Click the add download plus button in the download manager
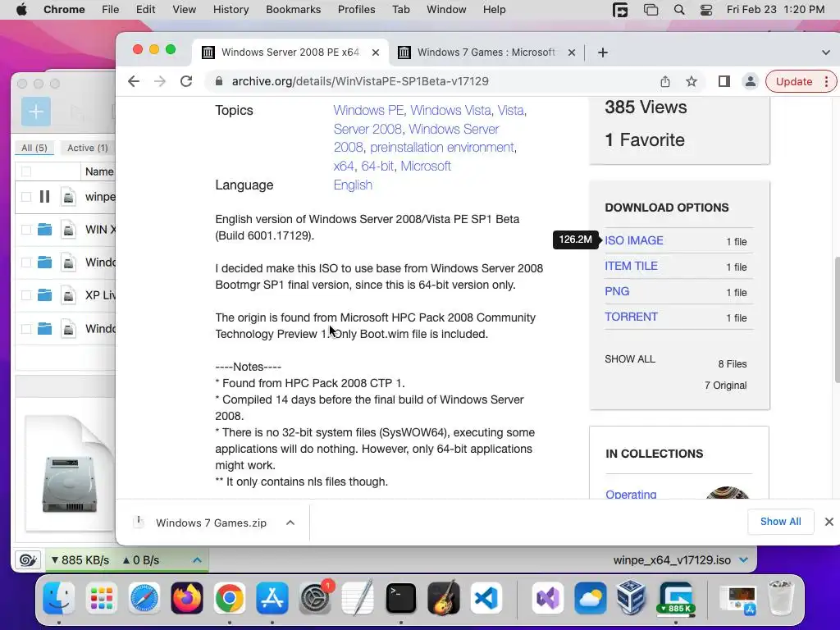Viewport: 840px width, 630px height. [36, 112]
